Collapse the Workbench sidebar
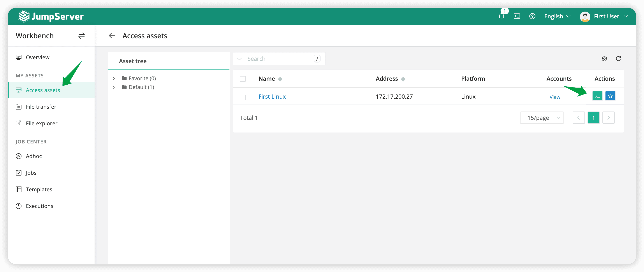Screen dimensions: 644x272 point(81,36)
